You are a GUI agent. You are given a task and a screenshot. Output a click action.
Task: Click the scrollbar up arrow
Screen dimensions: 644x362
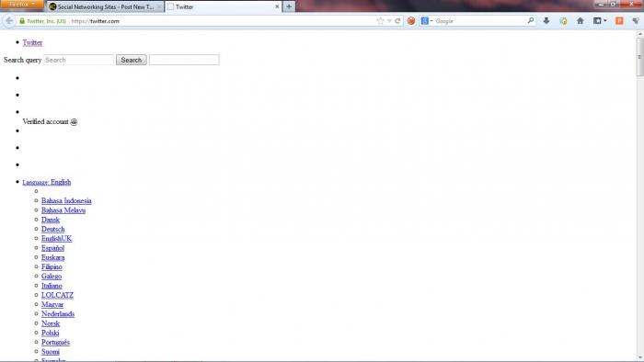click(x=640, y=34)
